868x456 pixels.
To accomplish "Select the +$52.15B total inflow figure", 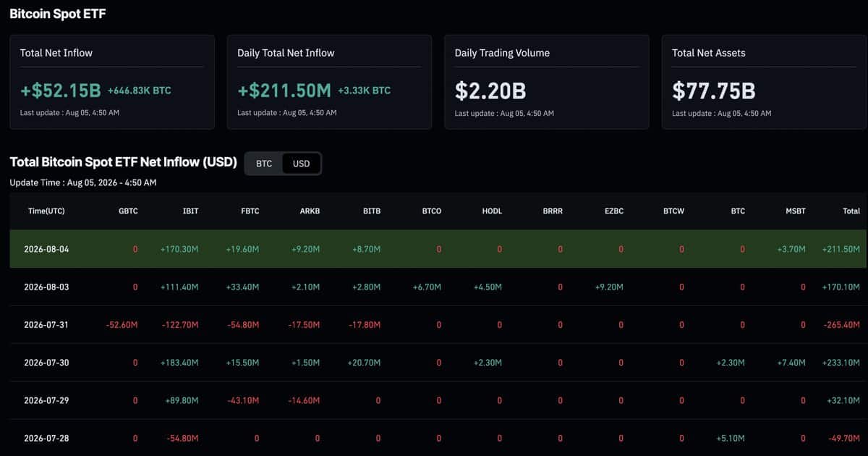I will tap(61, 90).
